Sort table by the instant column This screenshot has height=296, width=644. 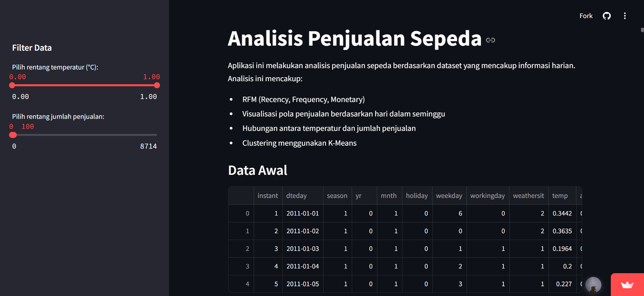pyautogui.click(x=268, y=196)
